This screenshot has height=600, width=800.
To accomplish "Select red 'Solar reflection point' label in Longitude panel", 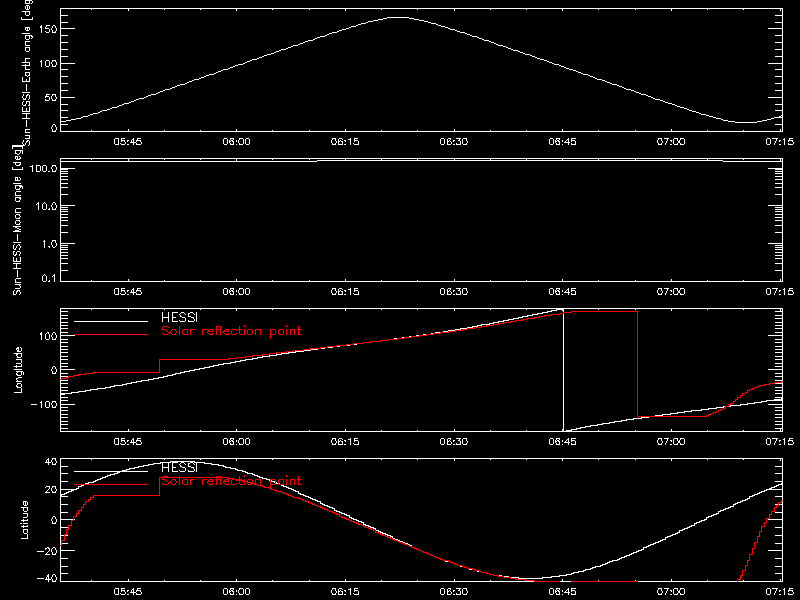I will coord(231,331).
